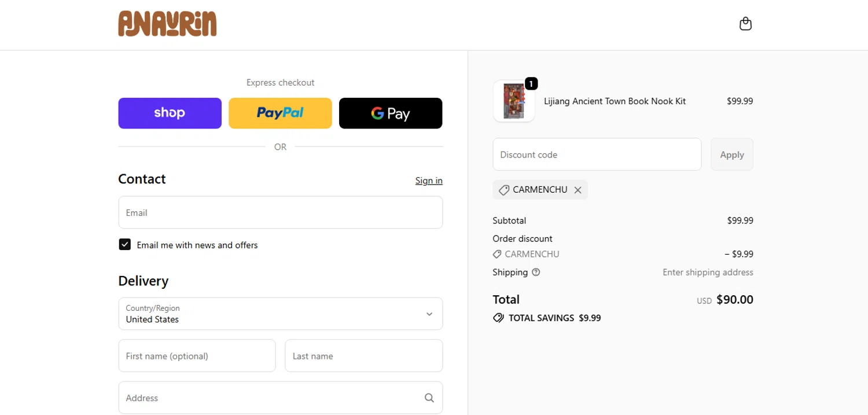Focus the Last name field
The width and height of the screenshot is (868, 415).
364,355
